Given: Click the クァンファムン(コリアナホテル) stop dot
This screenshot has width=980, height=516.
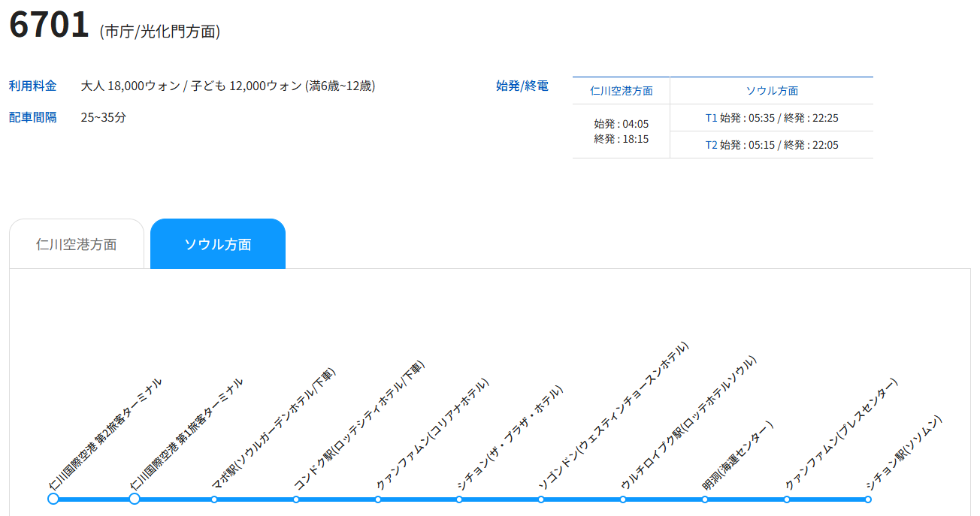Looking at the screenshot, I should [x=378, y=499].
